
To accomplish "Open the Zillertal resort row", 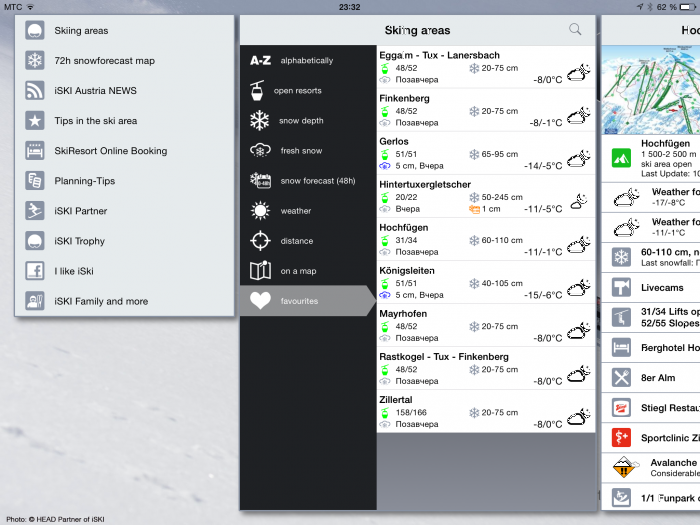I will (486, 411).
